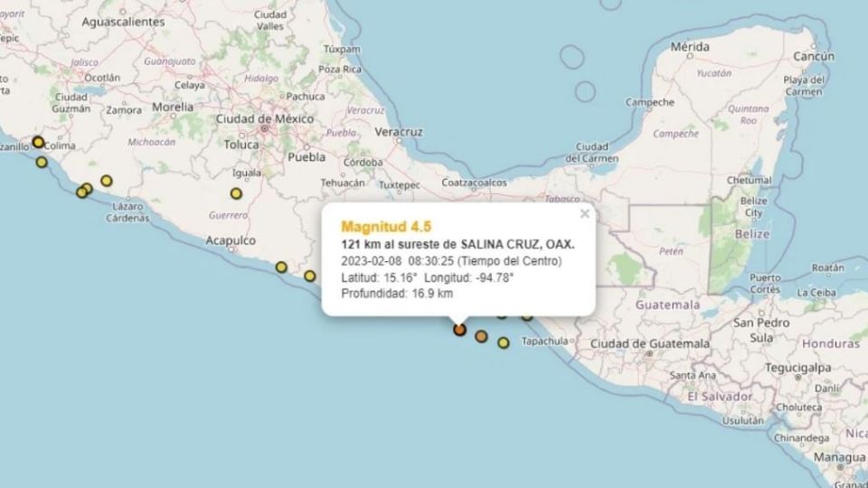Select yellow quake marker left of Tapachula label
Screen dimensions: 868x488
[x=504, y=343]
